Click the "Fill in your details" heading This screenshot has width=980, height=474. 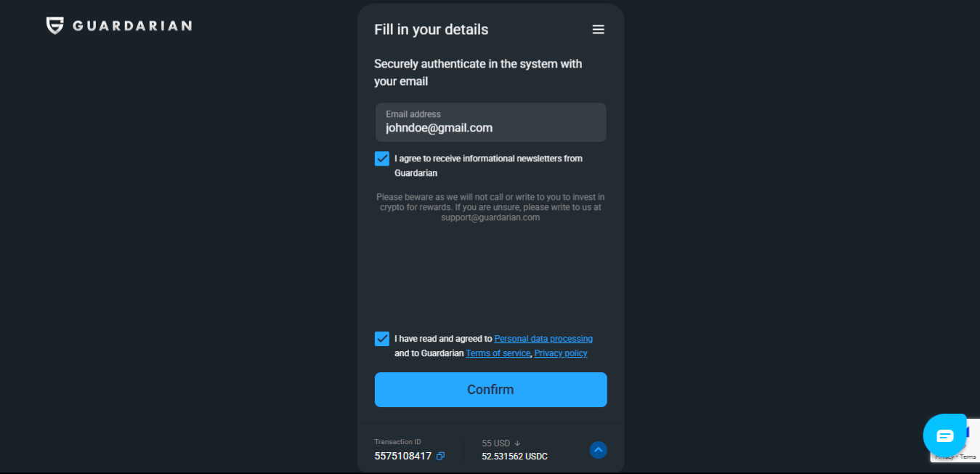pos(431,30)
